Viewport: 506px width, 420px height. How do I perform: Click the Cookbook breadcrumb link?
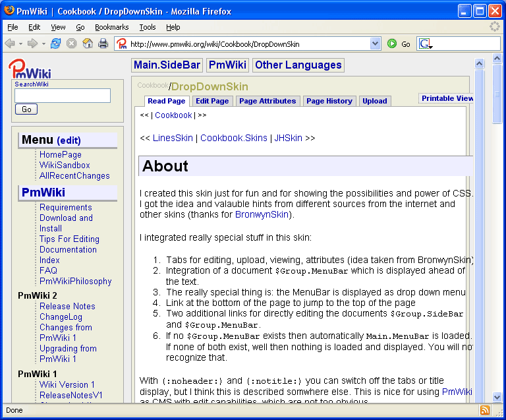coord(173,115)
